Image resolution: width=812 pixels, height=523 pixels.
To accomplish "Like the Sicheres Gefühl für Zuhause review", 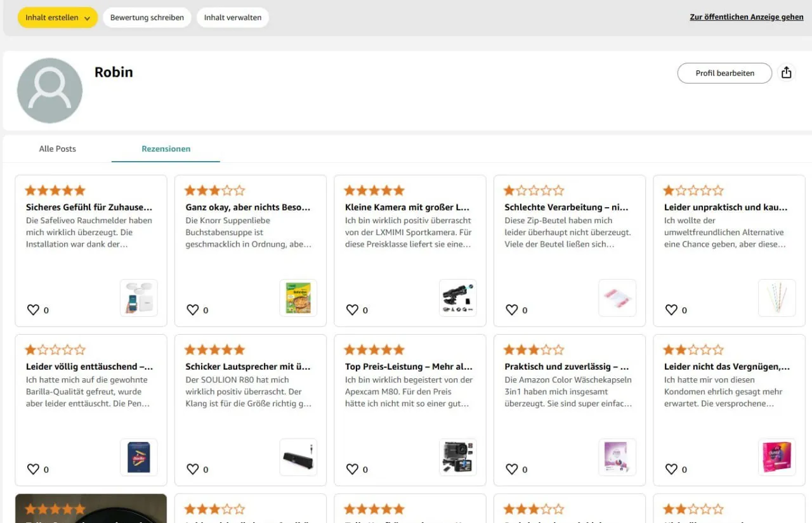I will (33, 309).
